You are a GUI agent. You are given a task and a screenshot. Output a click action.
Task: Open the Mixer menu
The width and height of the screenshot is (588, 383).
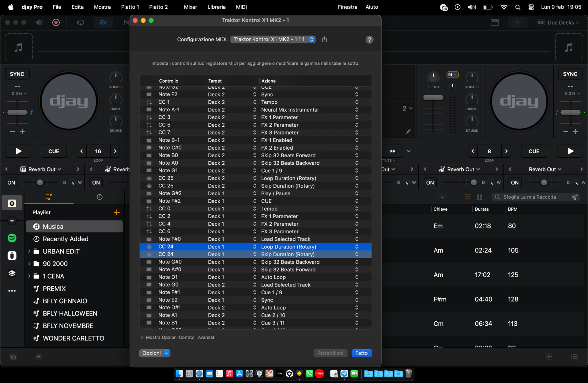pyautogui.click(x=190, y=7)
